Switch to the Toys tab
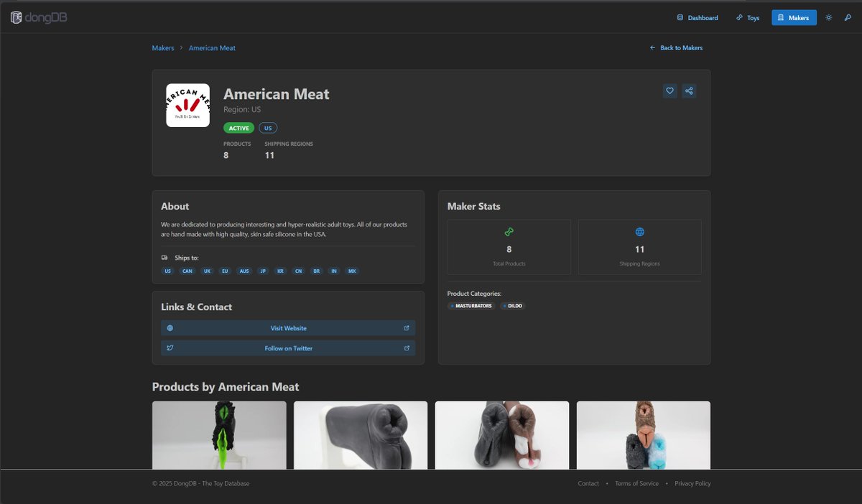Image resolution: width=862 pixels, height=504 pixels. pos(748,17)
